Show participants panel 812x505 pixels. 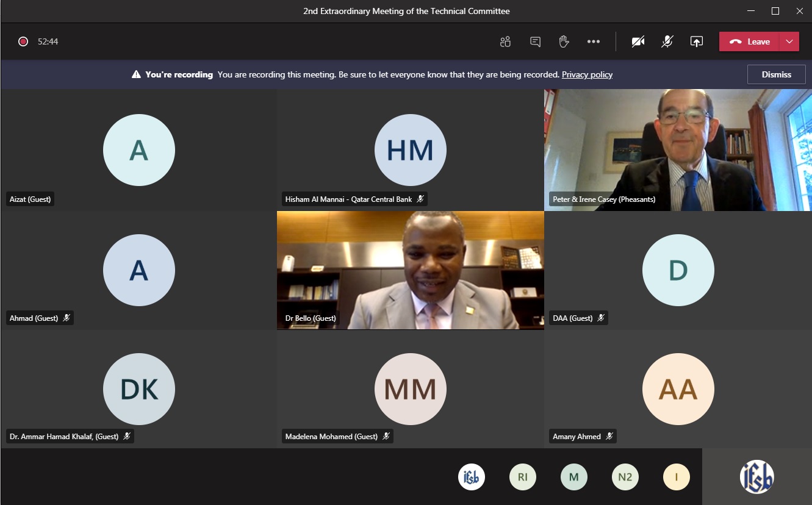[505, 41]
